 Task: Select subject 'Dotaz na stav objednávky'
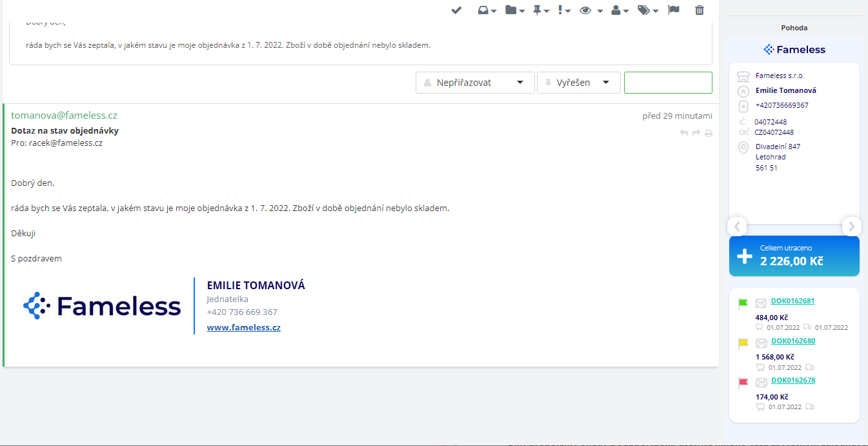coord(65,130)
